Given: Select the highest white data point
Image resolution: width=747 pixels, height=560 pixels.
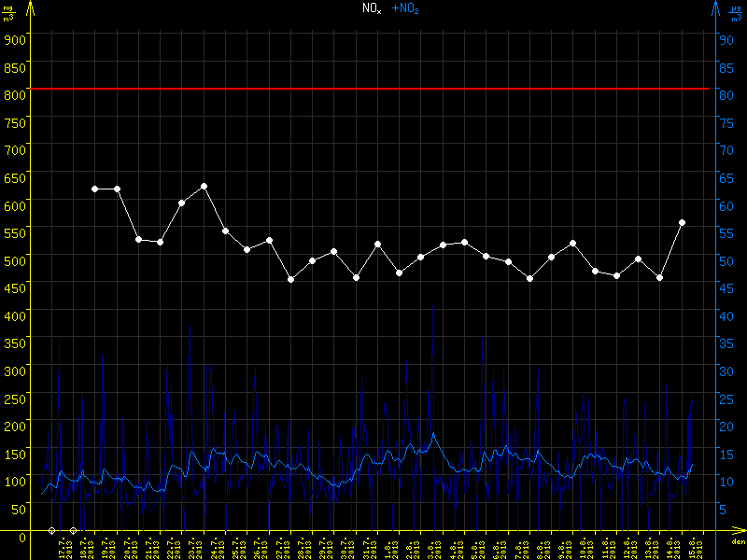Looking at the screenshot, I should 204,187.
